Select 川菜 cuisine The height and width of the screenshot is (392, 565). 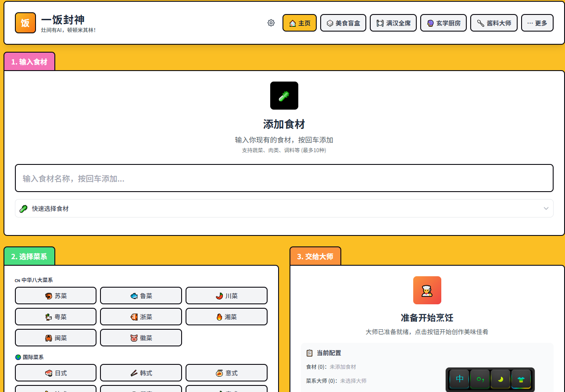click(x=226, y=296)
